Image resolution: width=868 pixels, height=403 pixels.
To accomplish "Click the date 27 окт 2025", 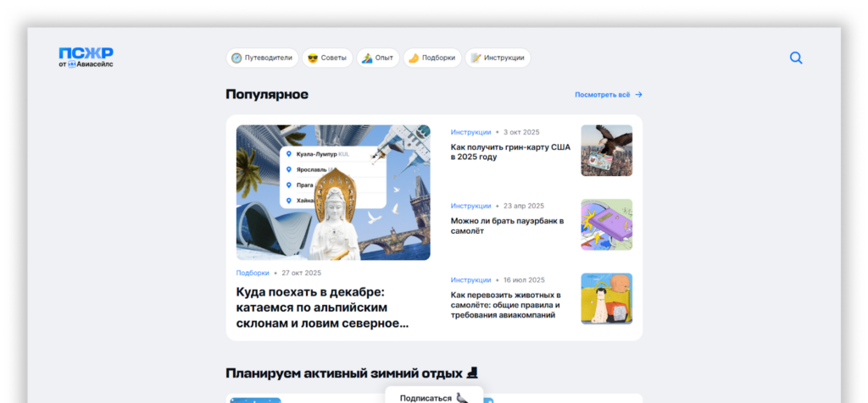I will [301, 273].
